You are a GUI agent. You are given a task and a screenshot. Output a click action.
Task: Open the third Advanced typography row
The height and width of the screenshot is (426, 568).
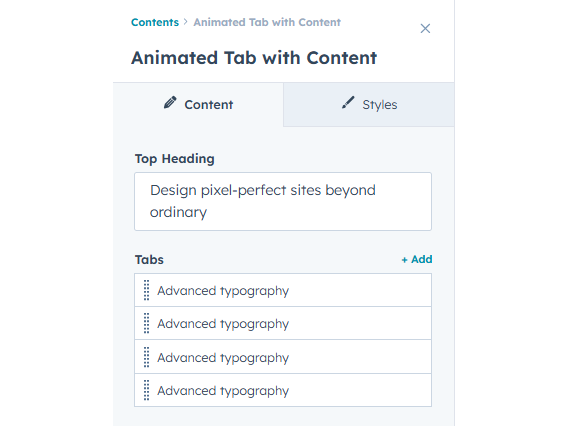(x=283, y=357)
